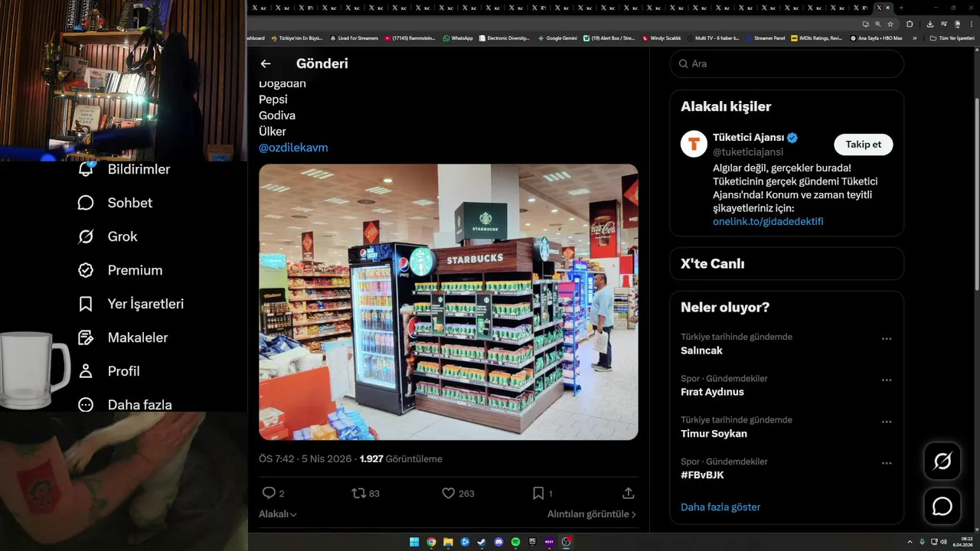Open options for the Timur Soykan trend

click(x=887, y=422)
